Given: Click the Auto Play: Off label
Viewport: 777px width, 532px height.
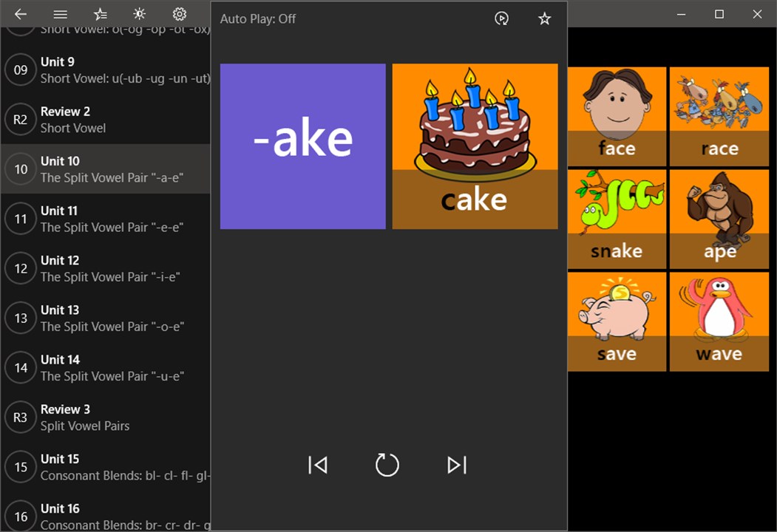Looking at the screenshot, I should coord(258,18).
